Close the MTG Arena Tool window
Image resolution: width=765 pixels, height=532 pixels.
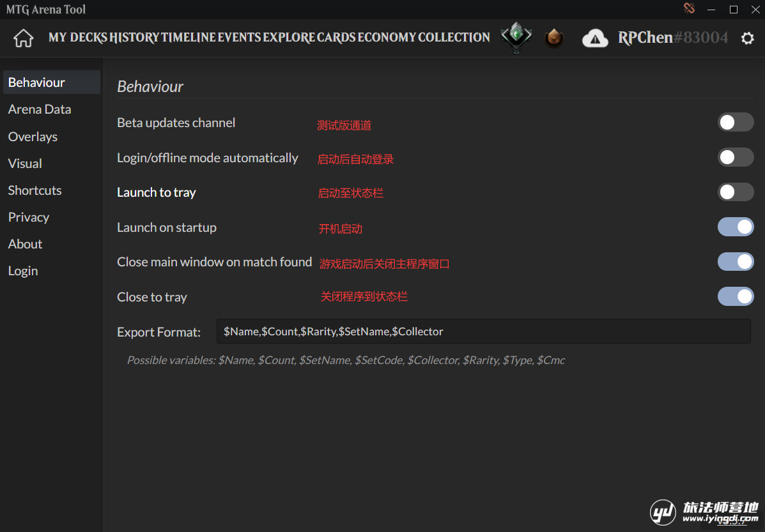click(755, 10)
